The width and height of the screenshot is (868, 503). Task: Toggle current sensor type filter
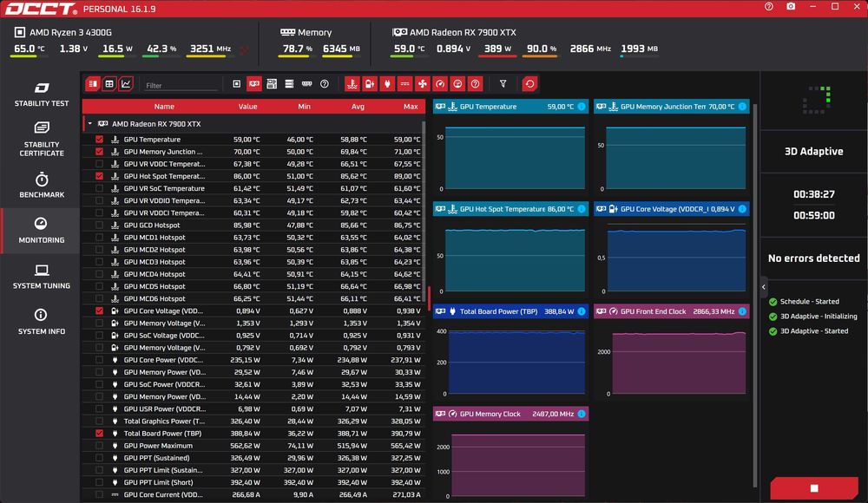click(x=404, y=84)
